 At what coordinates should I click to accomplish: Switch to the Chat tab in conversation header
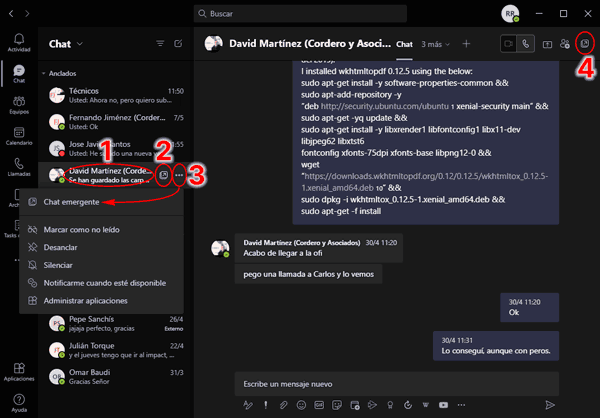click(404, 44)
